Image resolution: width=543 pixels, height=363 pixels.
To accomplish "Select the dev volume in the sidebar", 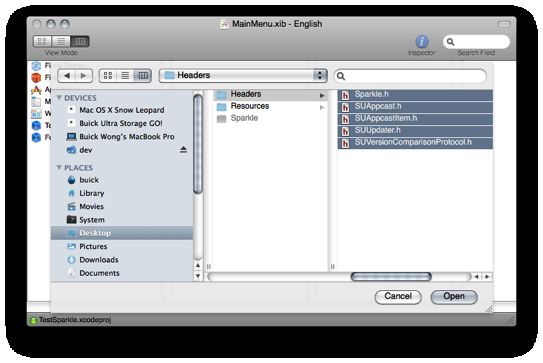I will [122, 150].
